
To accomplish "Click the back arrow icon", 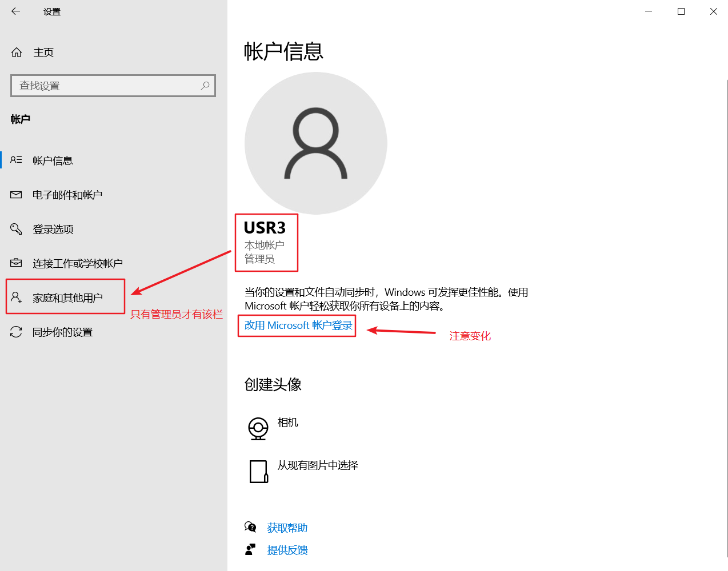I will pos(15,11).
